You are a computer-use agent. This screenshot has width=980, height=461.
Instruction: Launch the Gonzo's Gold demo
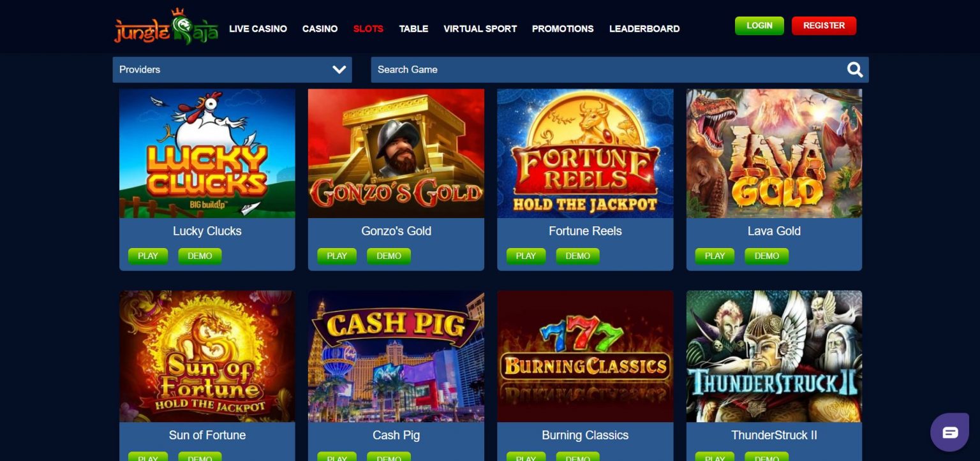coord(389,256)
